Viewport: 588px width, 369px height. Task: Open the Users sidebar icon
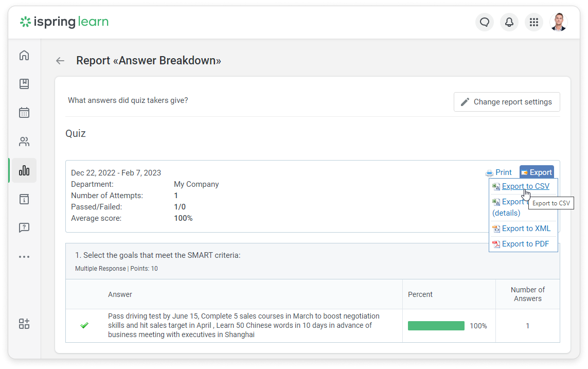point(24,142)
